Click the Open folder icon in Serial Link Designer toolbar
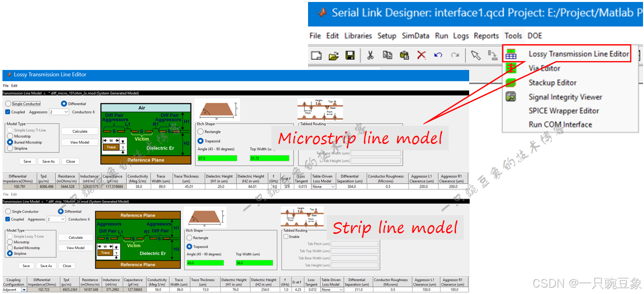The width and height of the screenshot is (644, 294). 334,55
